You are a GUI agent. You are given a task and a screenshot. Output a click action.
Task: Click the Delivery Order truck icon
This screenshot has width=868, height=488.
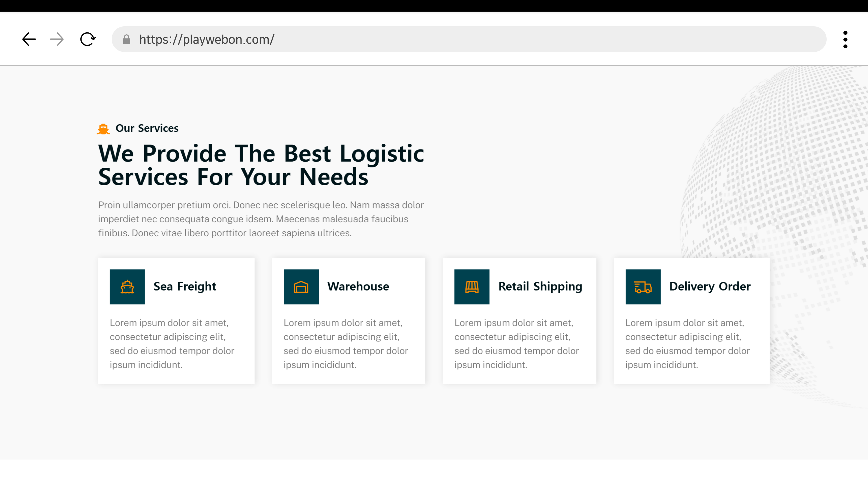click(643, 286)
